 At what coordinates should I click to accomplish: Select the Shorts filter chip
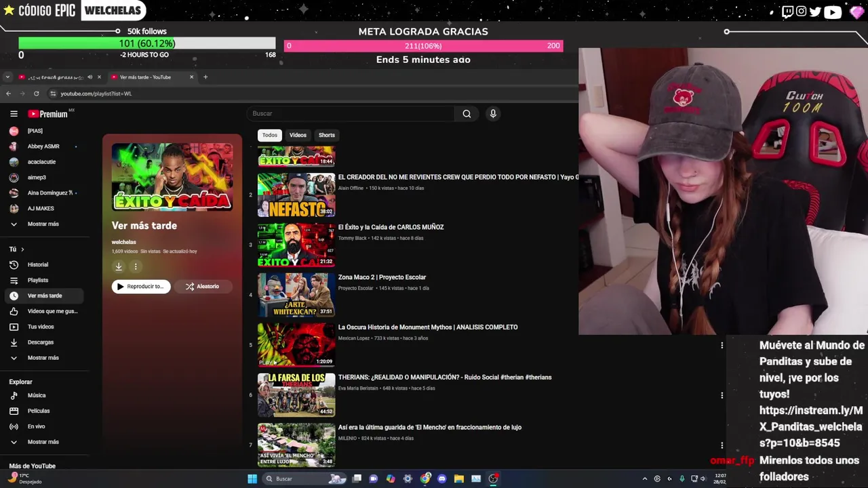click(327, 135)
